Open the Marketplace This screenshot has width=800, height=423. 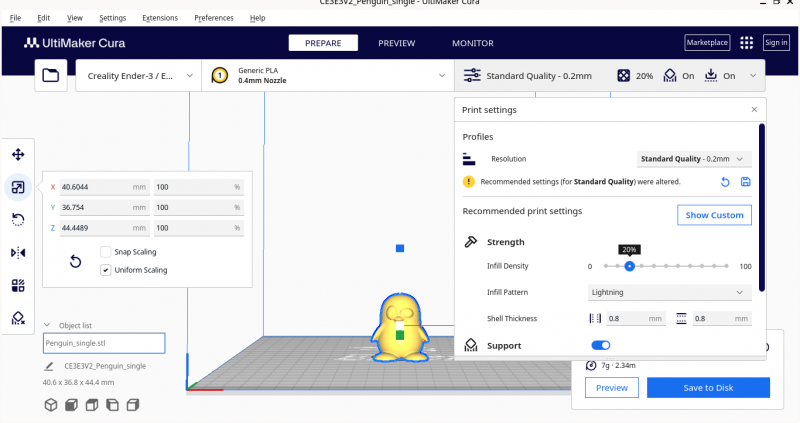[707, 42]
